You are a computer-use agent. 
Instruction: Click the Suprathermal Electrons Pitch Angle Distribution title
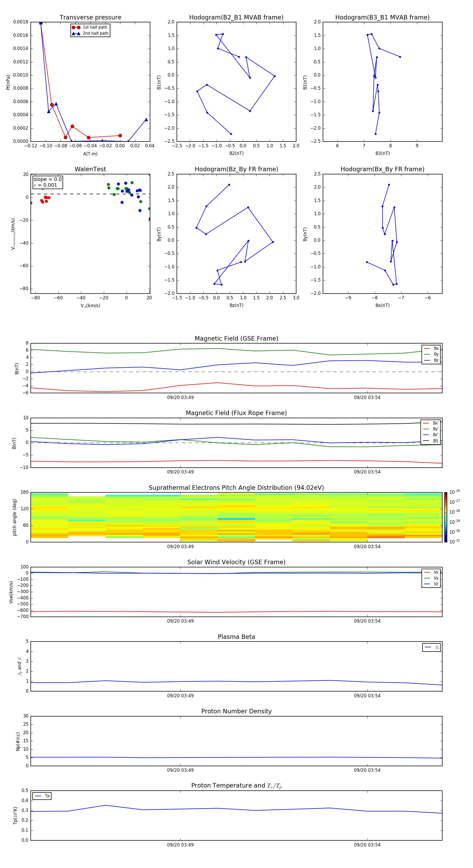tap(236, 488)
